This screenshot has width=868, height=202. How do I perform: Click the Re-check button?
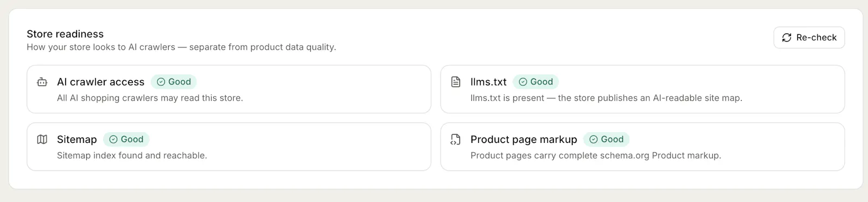click(x=809, y=37)
